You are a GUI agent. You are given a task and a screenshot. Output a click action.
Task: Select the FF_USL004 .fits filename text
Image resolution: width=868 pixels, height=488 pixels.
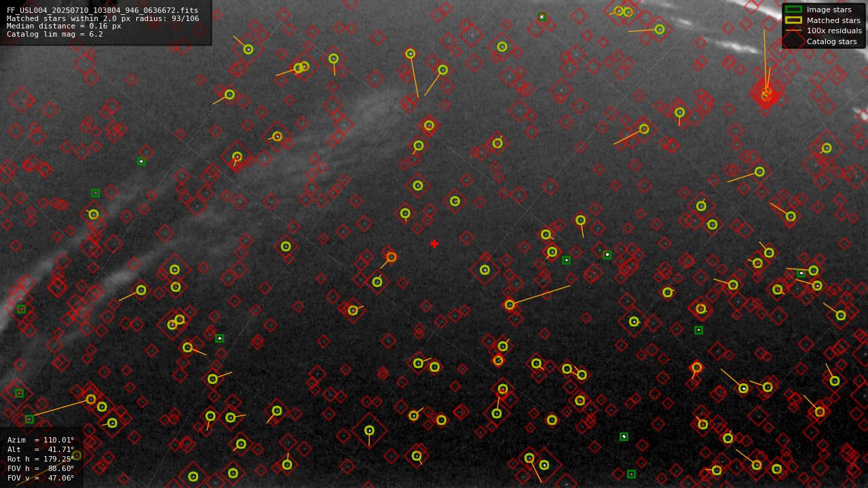(102, 11)
